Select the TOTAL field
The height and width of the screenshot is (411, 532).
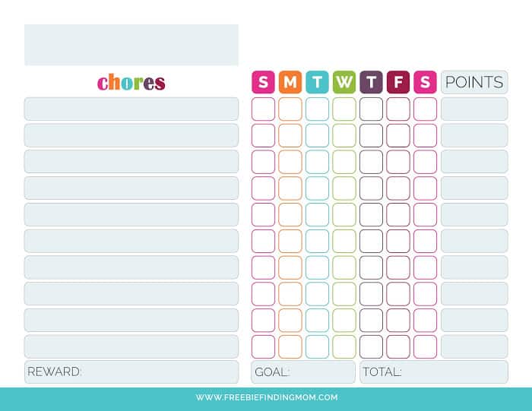[434, 372]
